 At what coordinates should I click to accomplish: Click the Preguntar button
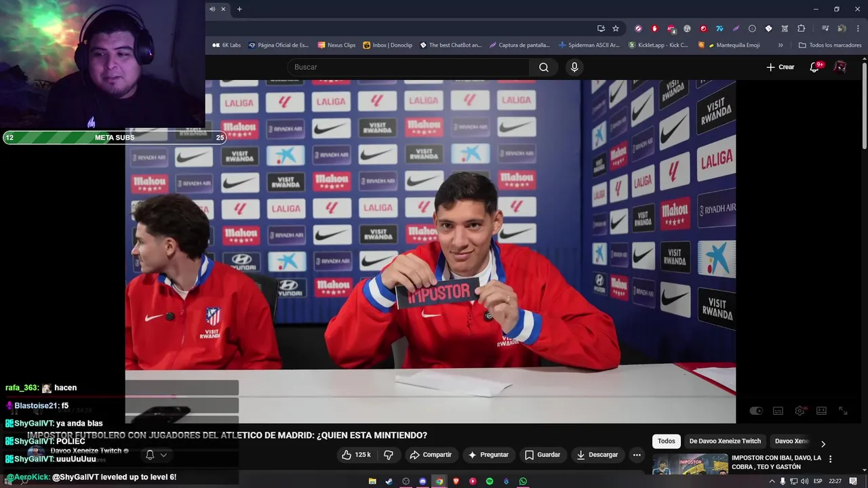click(x=488, y=455)
